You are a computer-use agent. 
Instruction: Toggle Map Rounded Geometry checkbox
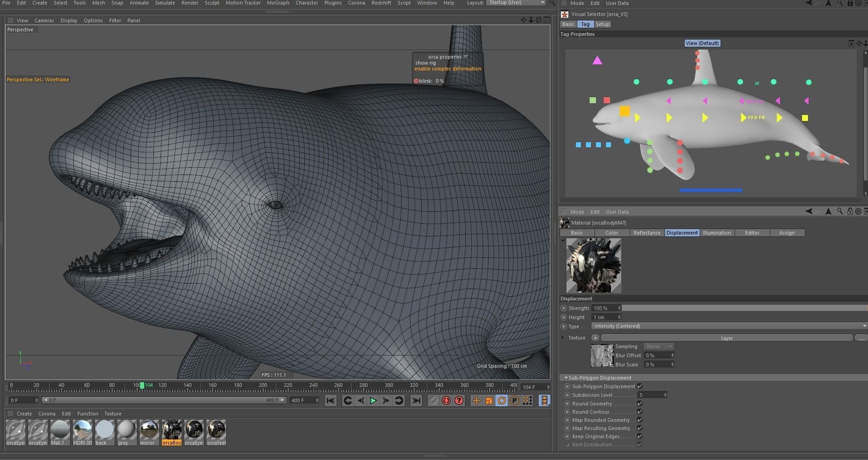click(640, 420)
